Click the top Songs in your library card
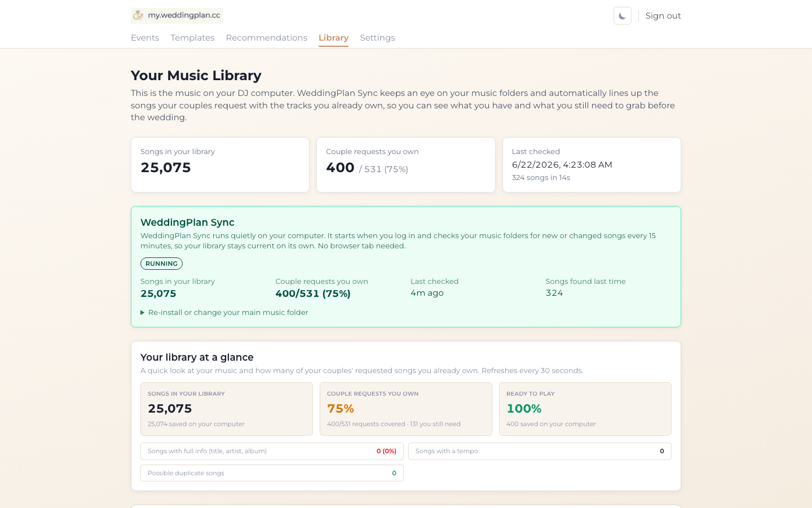Viewport: 812px width, 508px height. tap(220, 165)
